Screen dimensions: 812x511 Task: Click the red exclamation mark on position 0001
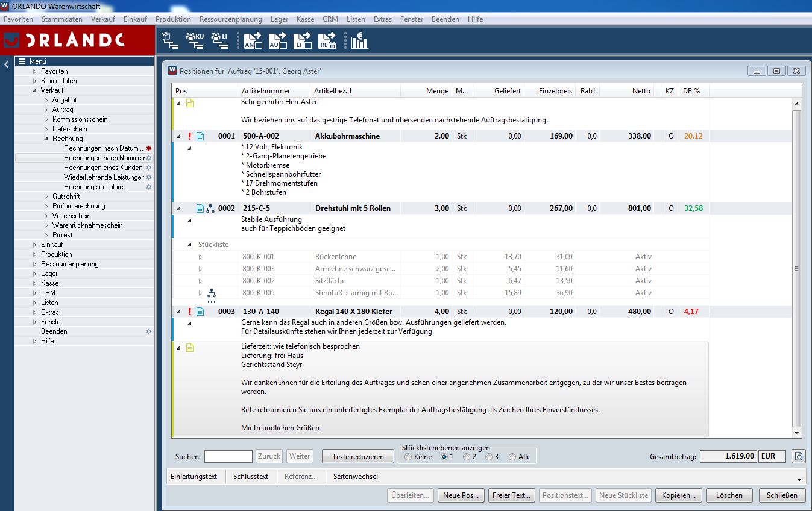coord(190,136)
